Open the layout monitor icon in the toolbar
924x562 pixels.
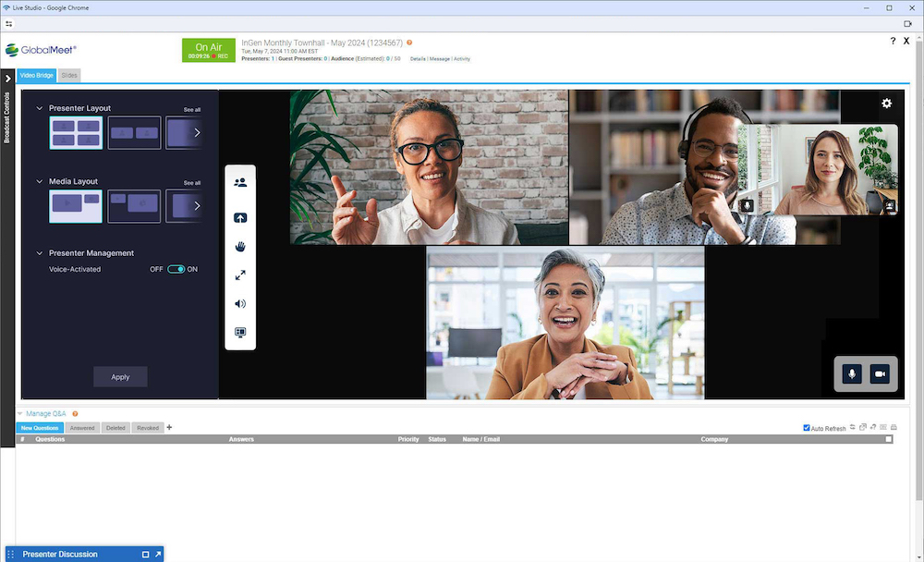(240, 332)
